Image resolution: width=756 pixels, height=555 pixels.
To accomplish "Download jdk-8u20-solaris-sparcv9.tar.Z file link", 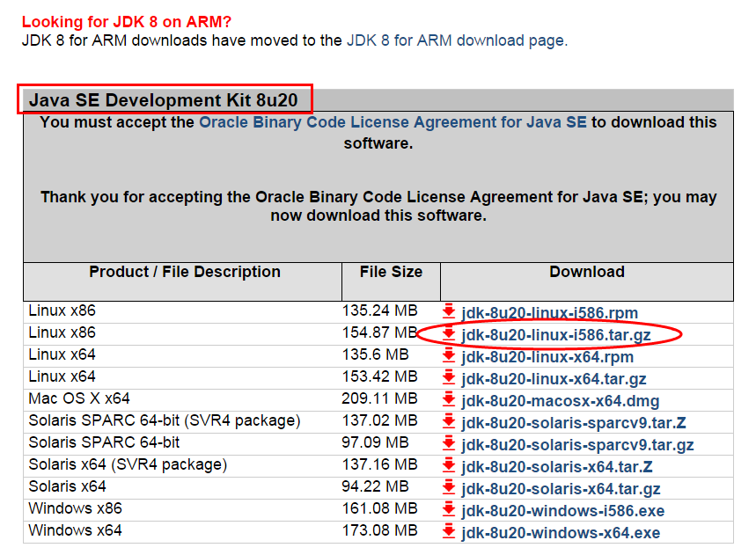I will [574, 423].
